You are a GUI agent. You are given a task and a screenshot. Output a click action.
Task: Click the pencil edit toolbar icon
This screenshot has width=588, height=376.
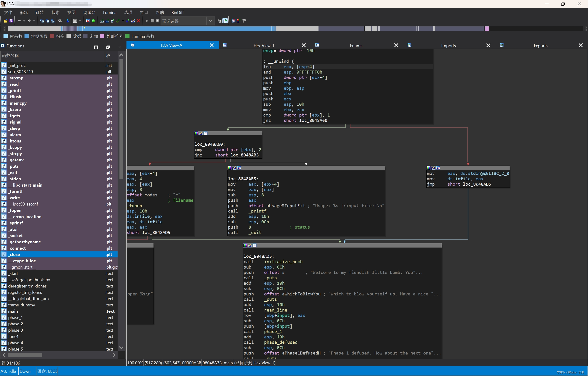coord(133,21)
